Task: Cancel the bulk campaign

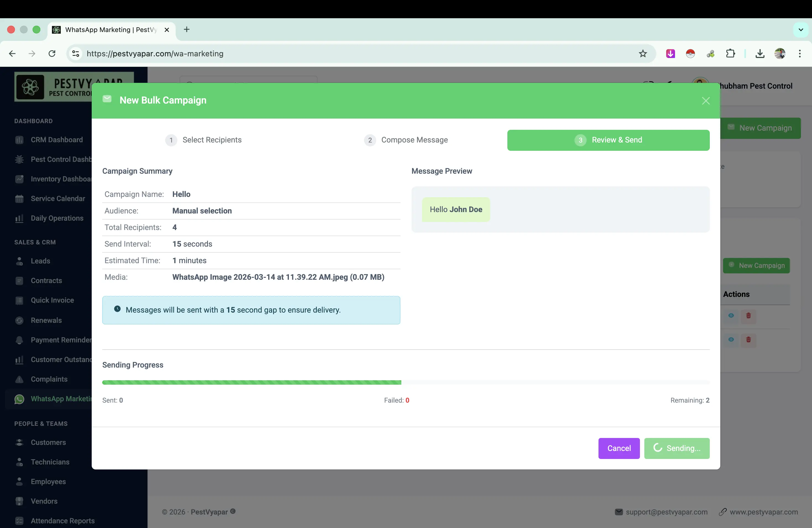Action: (619, 448)
